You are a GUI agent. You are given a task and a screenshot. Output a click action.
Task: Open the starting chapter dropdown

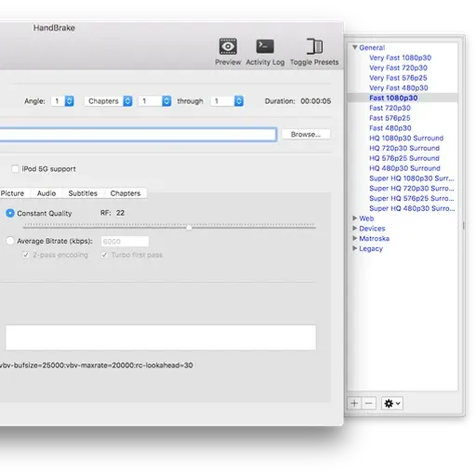154,101
